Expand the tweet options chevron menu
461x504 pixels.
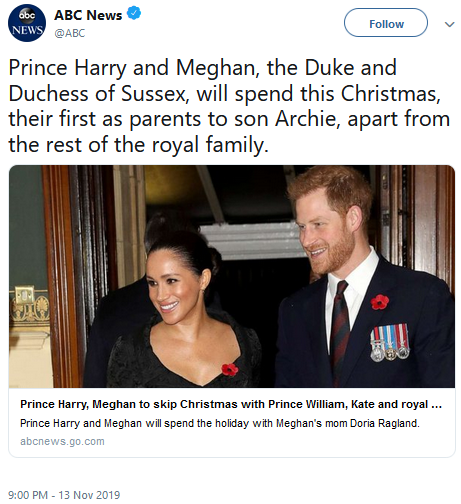pyautogui.click(x=450, y=24)
